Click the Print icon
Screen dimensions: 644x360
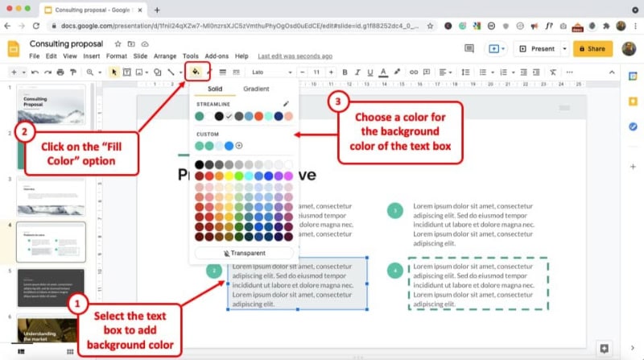60,72
